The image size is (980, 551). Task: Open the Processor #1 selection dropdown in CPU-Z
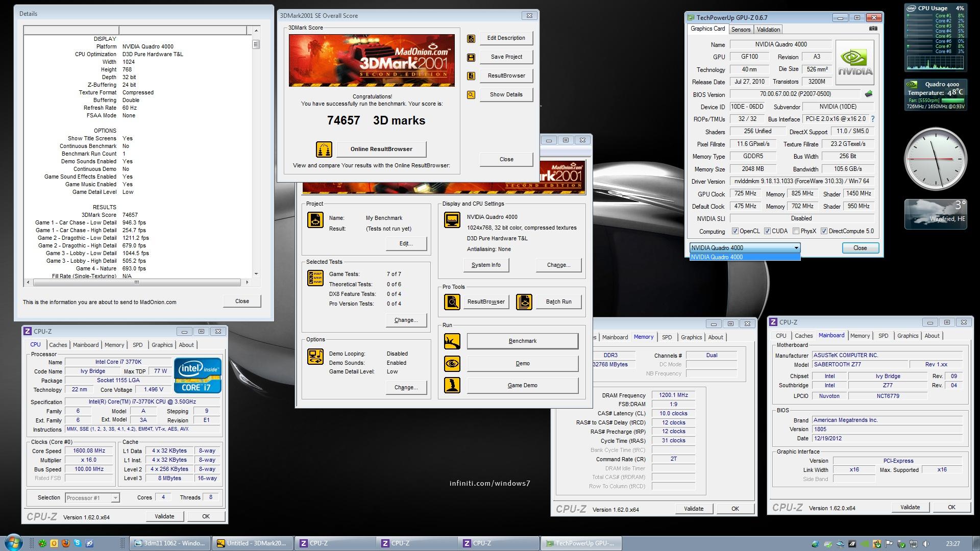tap(92, 498)
